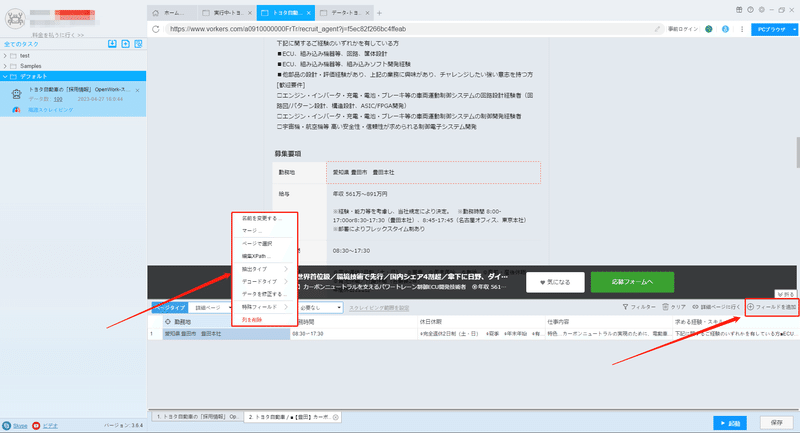
Task: Close the データ tab
Action: click(x=367, y=13)
